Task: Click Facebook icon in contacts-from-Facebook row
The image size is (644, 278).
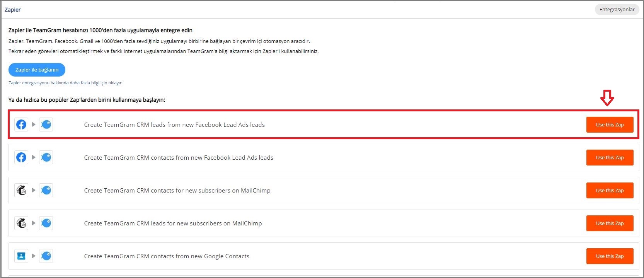Action: coord(21,157)
